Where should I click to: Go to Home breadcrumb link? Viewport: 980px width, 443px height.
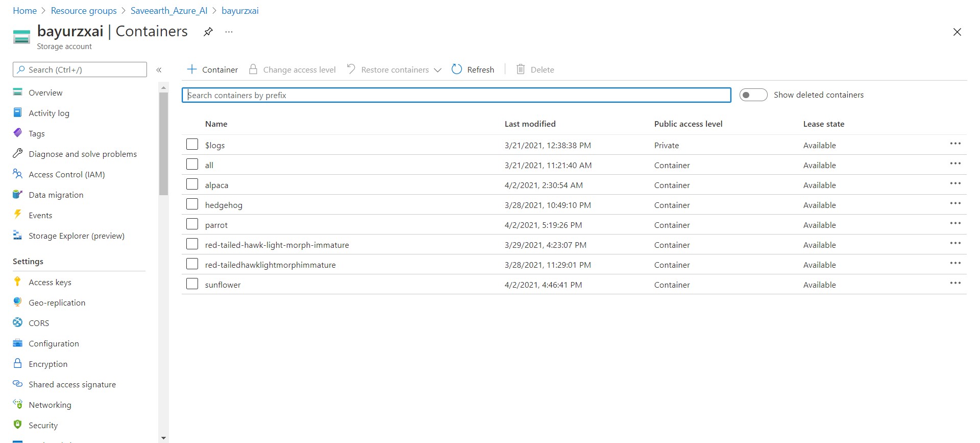coord(24,11)
